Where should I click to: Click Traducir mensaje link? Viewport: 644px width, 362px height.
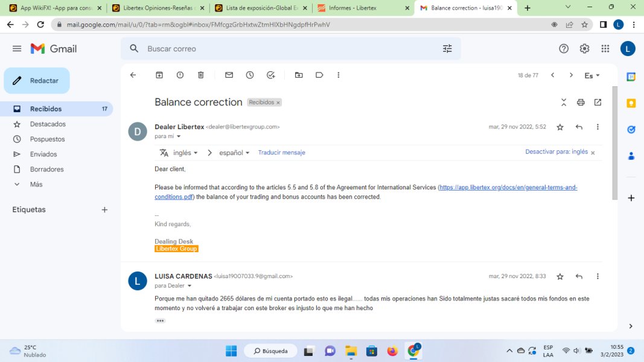click(281, 152)
